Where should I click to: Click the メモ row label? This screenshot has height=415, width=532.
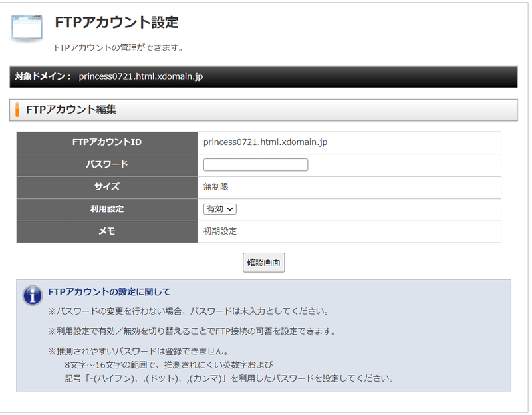tap(107, 231)
